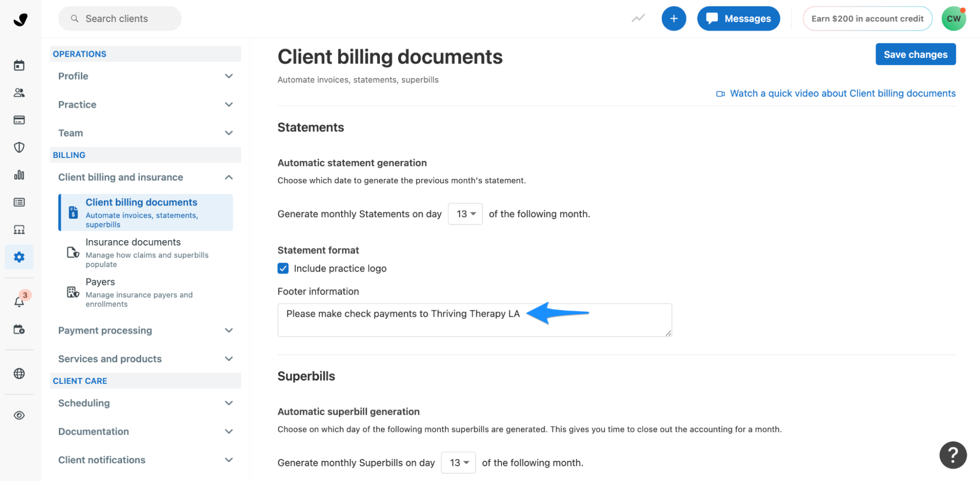Expand Client notifications section
This screenshot has width=980, height=481.
[145, 460]
